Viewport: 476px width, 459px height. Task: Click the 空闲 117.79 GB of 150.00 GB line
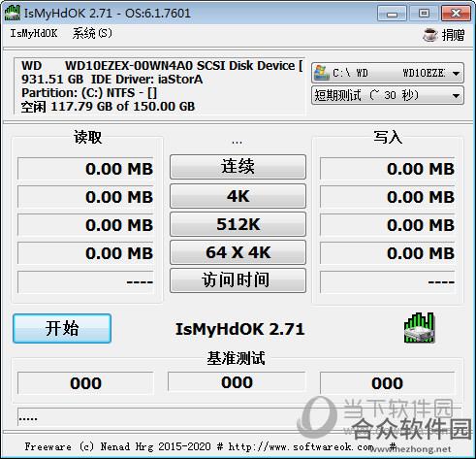(x=108, y=107)
